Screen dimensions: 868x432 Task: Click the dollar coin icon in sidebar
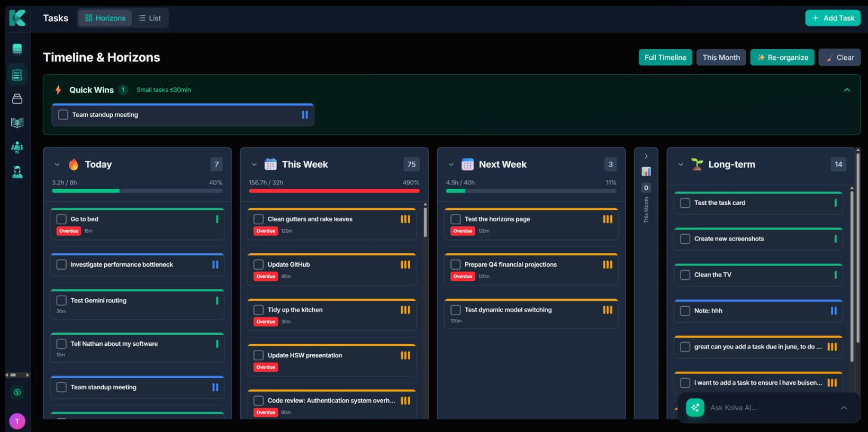pos(17,392)
